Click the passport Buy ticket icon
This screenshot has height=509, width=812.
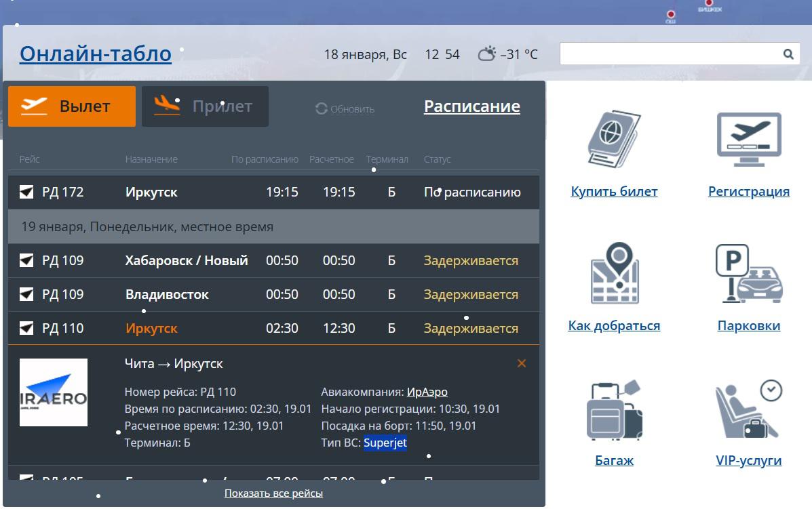click(613, 140)
